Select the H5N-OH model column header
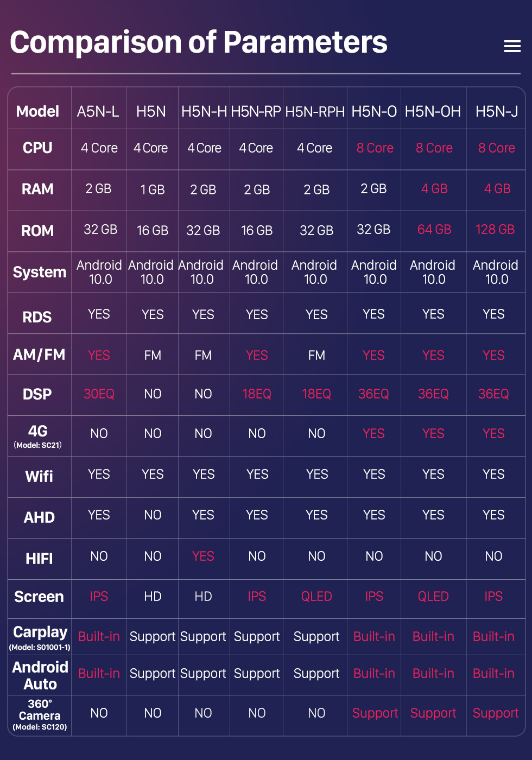The width and height of the screenshot is (532, 760). click(x=433, y=112)
